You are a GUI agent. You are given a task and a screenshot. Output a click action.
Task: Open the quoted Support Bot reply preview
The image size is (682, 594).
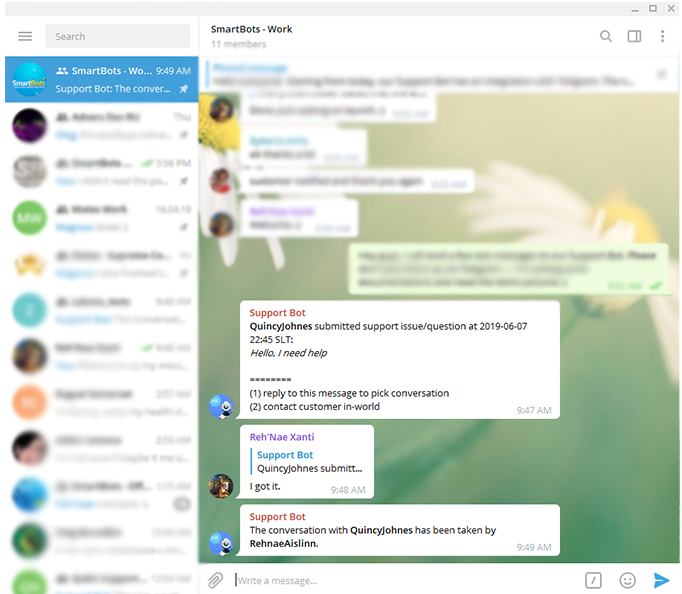pyautogui.click(x=309, y=461)
